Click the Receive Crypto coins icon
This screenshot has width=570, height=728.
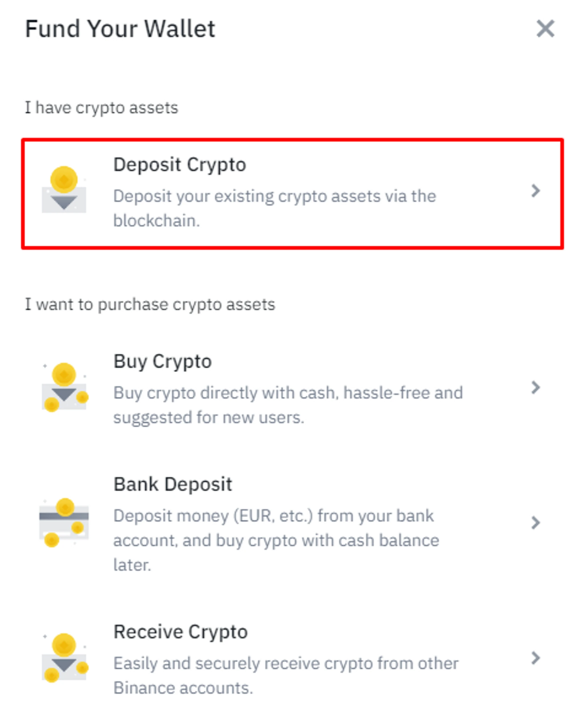click(x=64, y=657)
